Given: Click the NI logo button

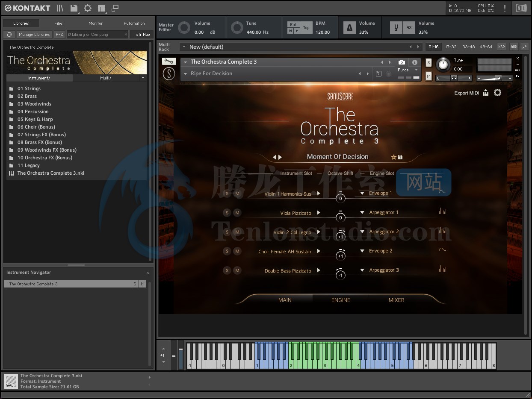Looking at the screenshot, I should click(x=521, y=8).
